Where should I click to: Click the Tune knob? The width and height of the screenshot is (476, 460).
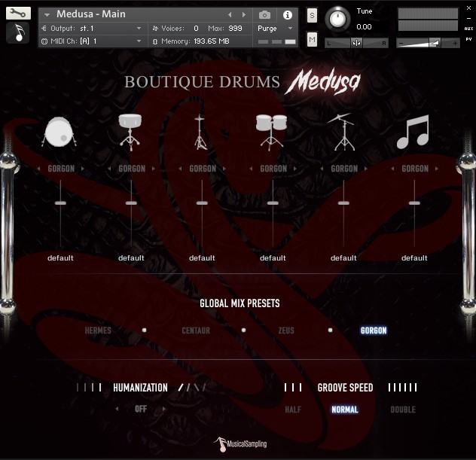point(340,17)
